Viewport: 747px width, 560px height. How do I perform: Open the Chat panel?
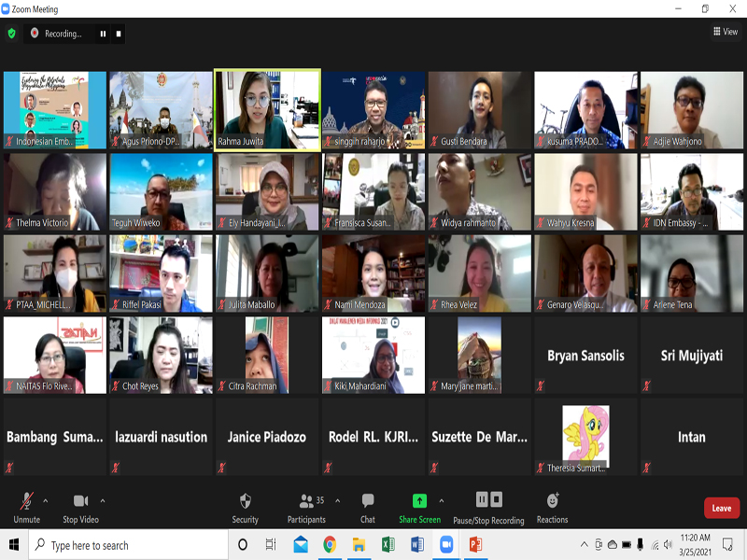(x=368, y=506)
